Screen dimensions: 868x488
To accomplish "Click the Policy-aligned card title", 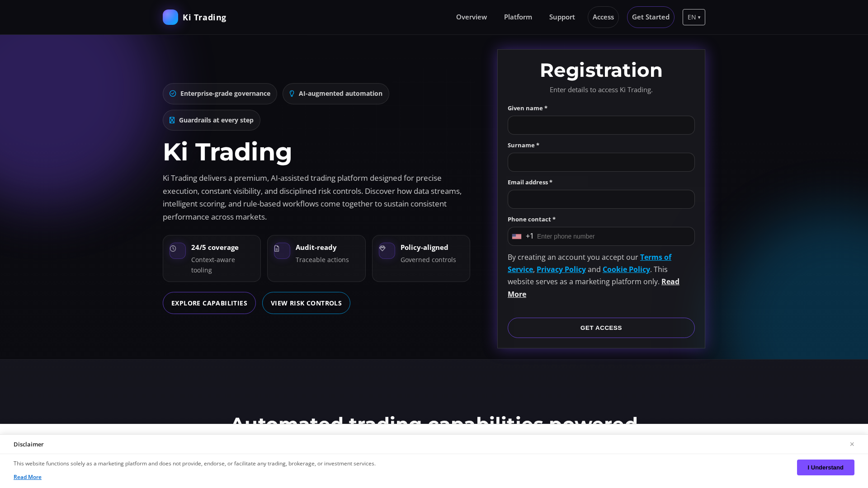I will 425,248.
